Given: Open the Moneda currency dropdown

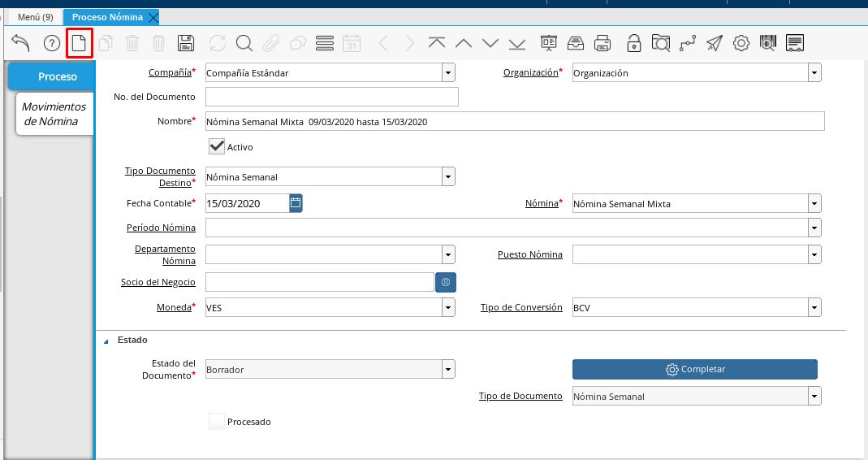Looking at the screenshot, I should (448, 308).
